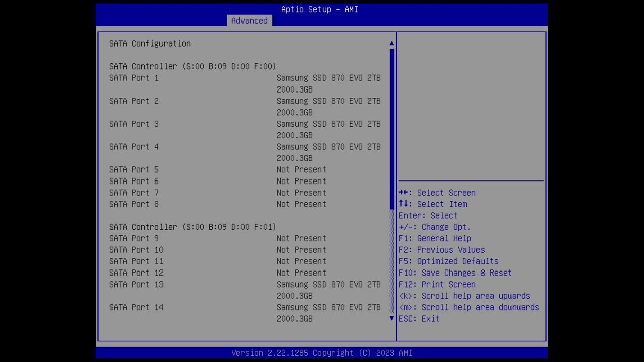Screen dimensions: 644x362
Task: Select the SATA Port 10 label
Action: pos(136,250)
